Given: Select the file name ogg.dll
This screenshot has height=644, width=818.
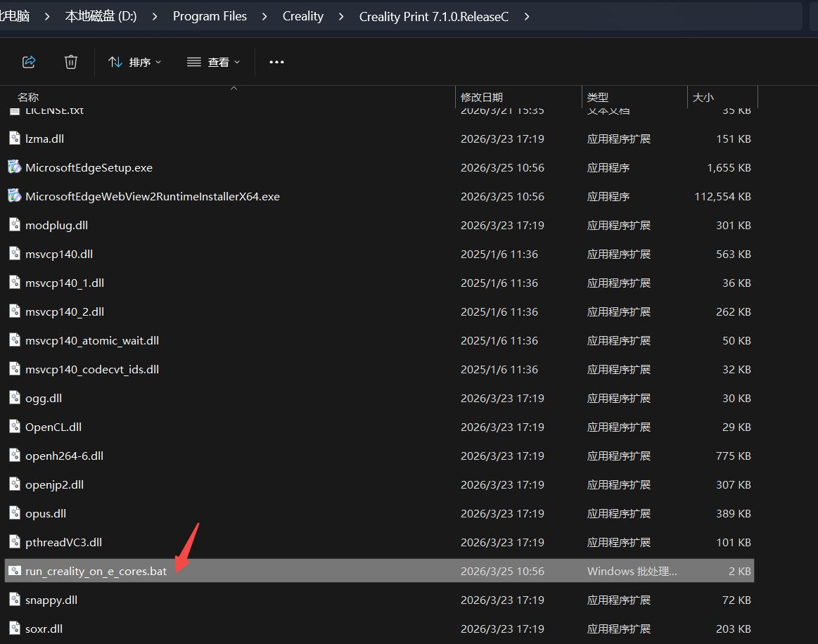Looking at the screenshot, I should click(44, 399).
